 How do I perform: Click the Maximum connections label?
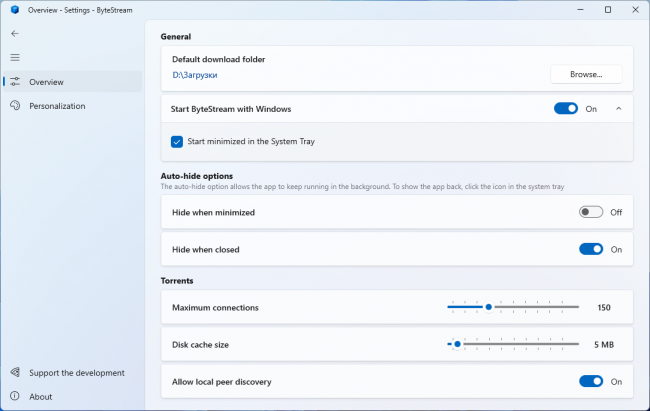coord(215,308)
